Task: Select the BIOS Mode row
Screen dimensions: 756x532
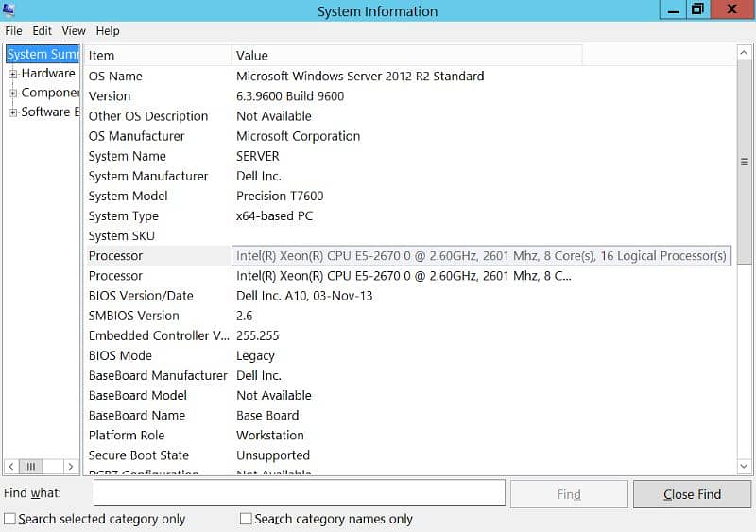Action: point(409,355)
